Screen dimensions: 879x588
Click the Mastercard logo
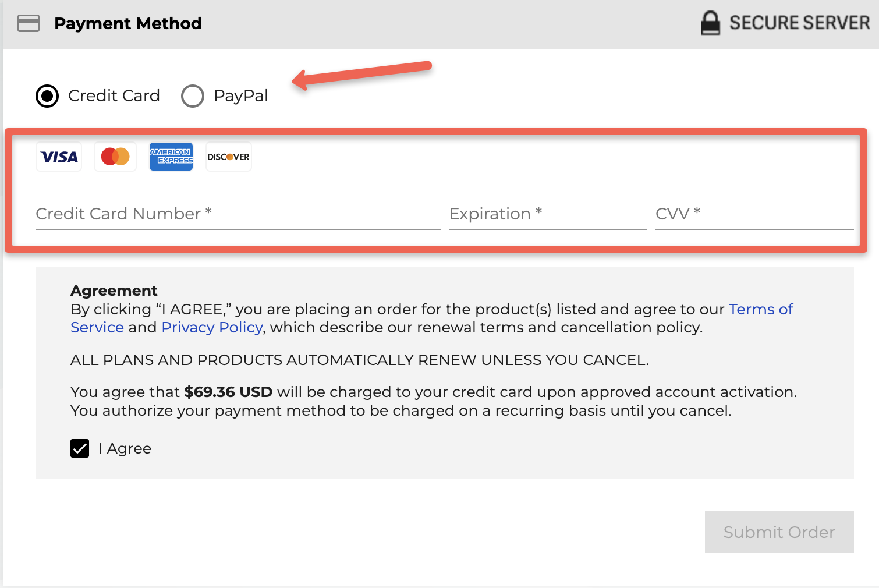(115, 156)
